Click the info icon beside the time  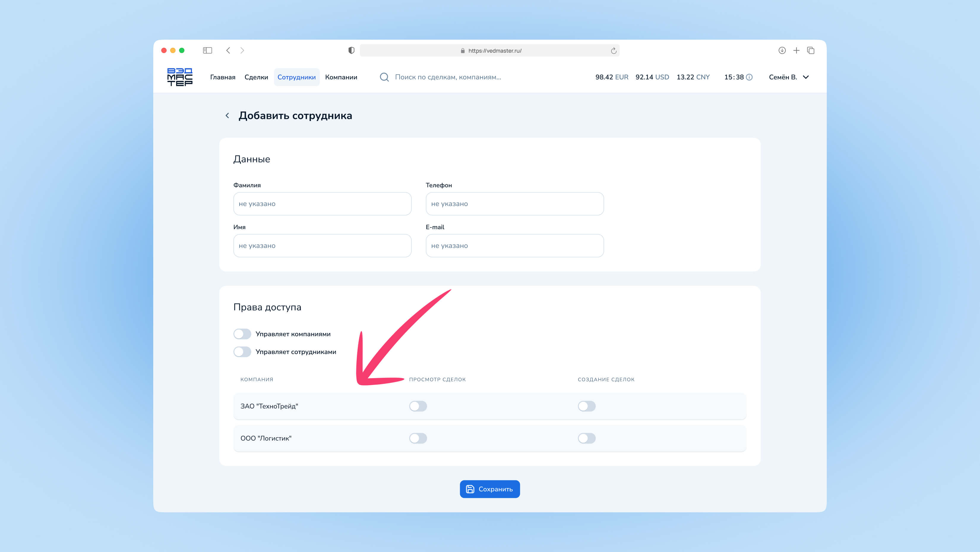(x=749, y=77)
